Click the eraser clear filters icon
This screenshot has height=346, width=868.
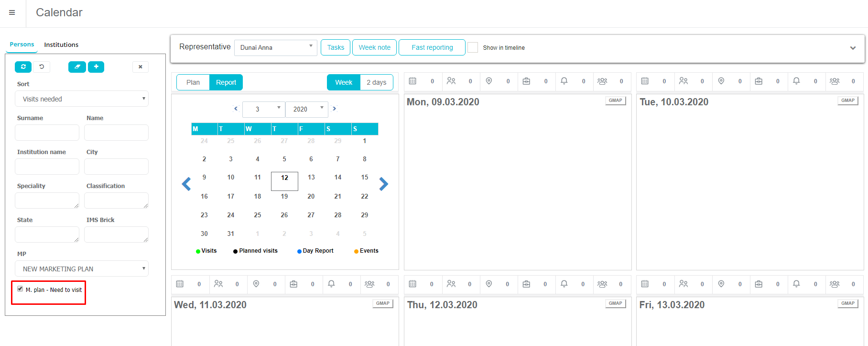pyautogui.click(x=77, y=67)
